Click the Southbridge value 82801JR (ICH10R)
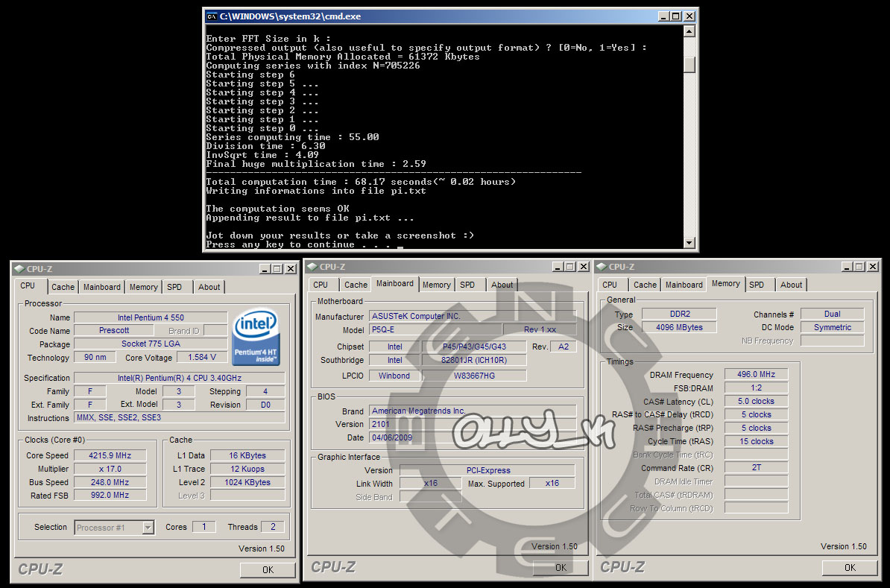The image size is (890, 588). (x=474, y=360)
